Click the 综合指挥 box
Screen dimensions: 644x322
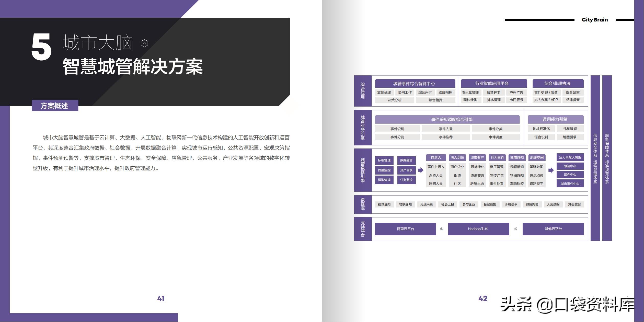click(x=435, y=100)
